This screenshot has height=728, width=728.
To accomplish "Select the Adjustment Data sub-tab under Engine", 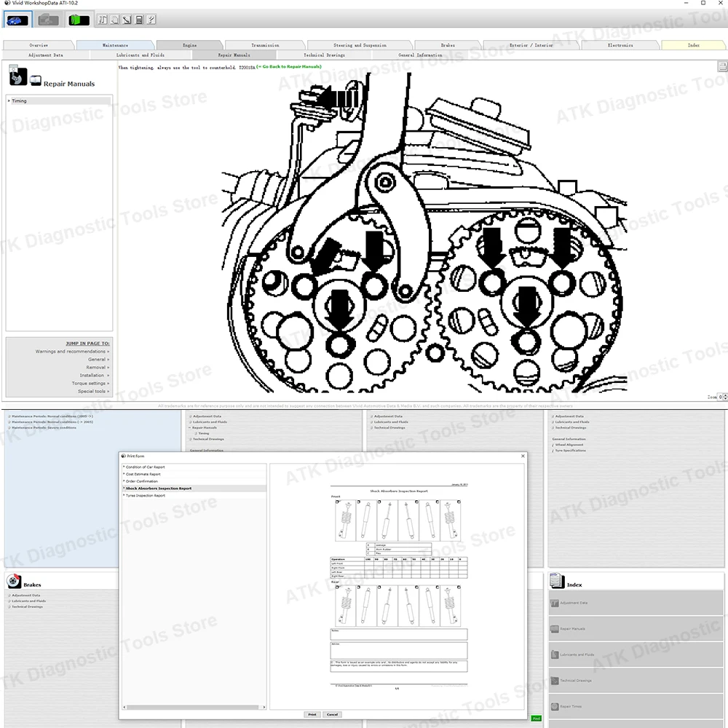I will pyautogui.click(x=45, y=55).
